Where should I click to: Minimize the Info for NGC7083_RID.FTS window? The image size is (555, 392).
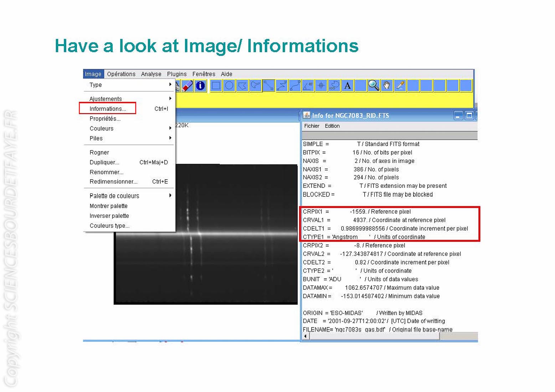[x=458, y=115]
